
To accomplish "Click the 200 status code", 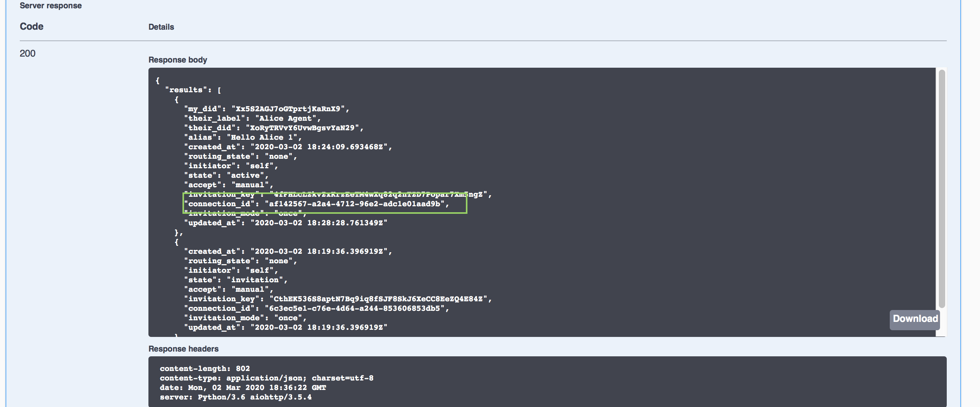I will pos(28,53).
